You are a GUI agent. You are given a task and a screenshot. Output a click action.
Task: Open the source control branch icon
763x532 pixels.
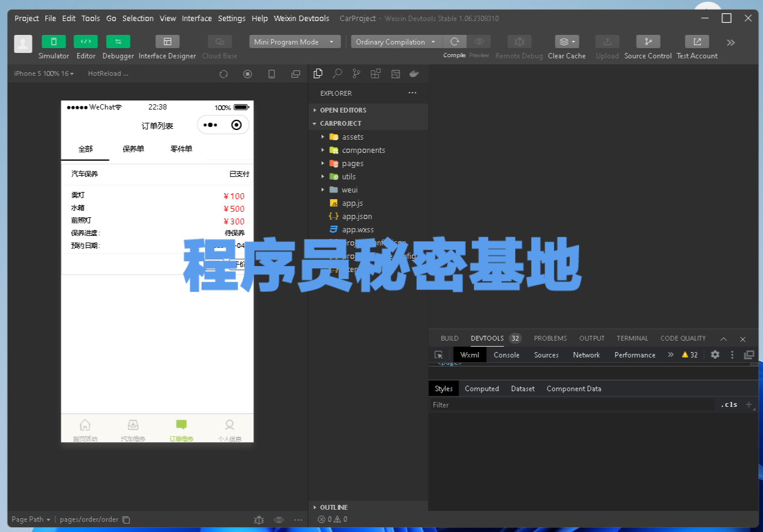click(356, 73)
